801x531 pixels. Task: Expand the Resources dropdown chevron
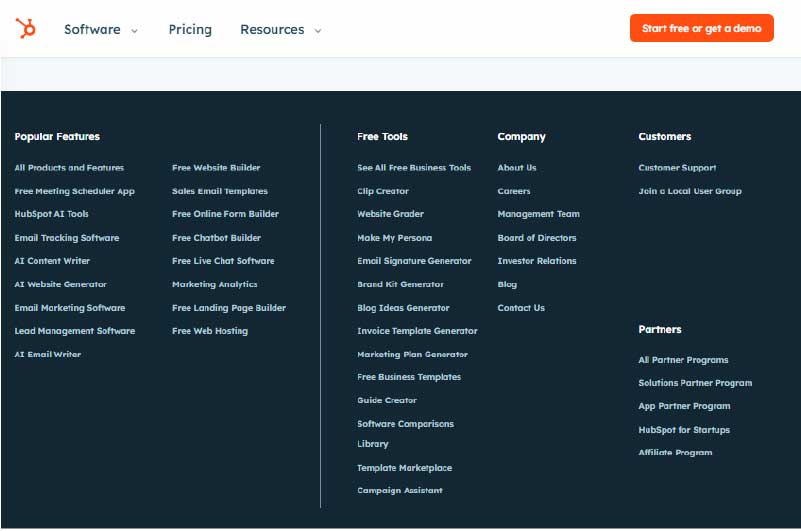click(318, 31)
